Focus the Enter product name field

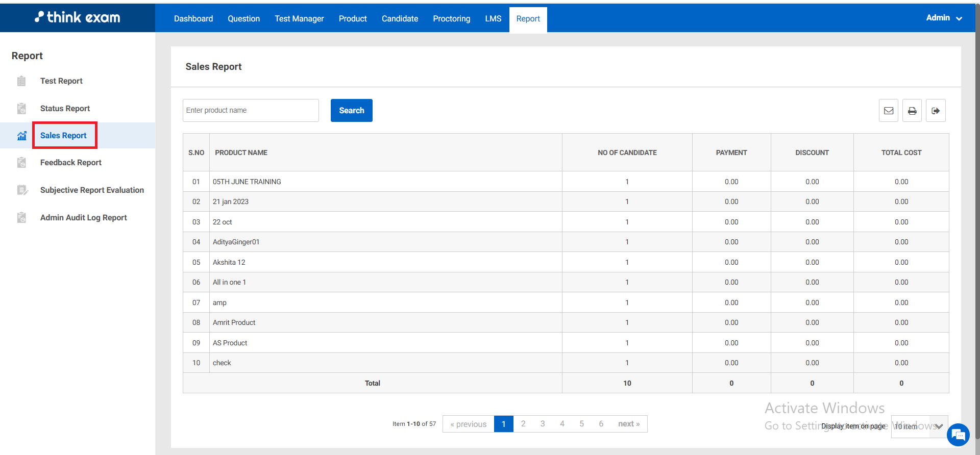tap(251, 111)
